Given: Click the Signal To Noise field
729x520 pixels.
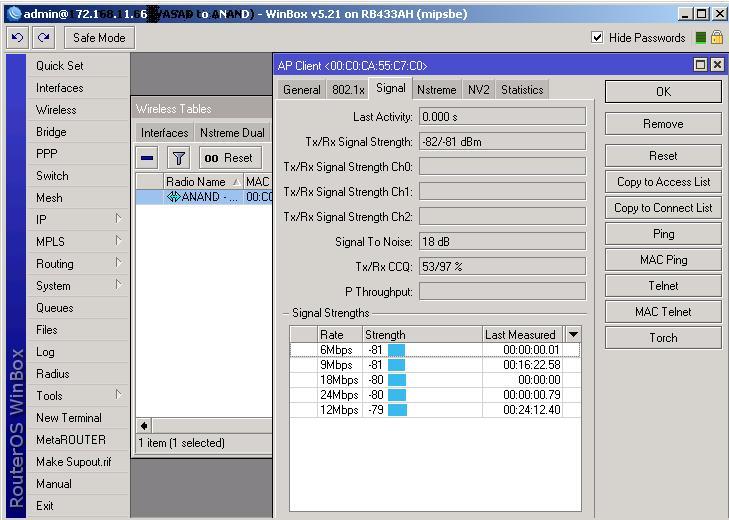Looking at the screenshot, I should tap(502, 241).
